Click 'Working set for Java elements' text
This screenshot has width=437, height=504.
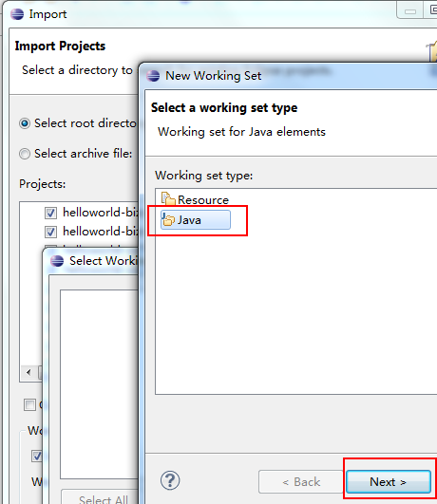(241, 132)
